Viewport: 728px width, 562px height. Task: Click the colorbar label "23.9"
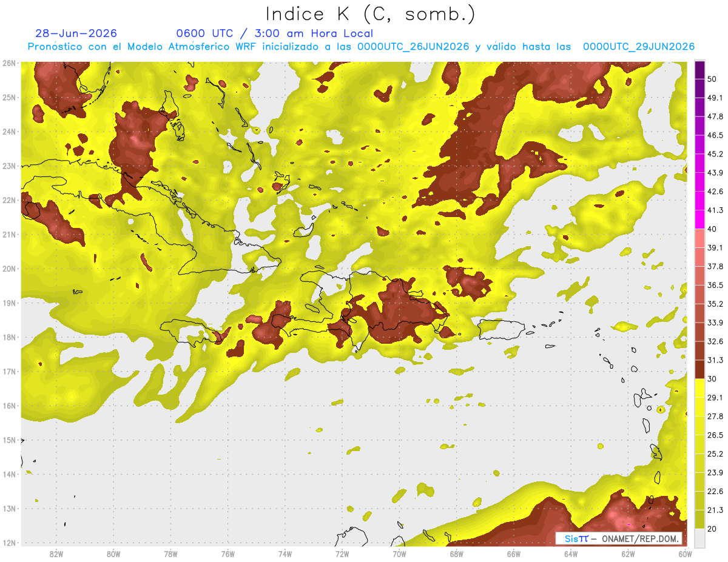pos(715,472)
